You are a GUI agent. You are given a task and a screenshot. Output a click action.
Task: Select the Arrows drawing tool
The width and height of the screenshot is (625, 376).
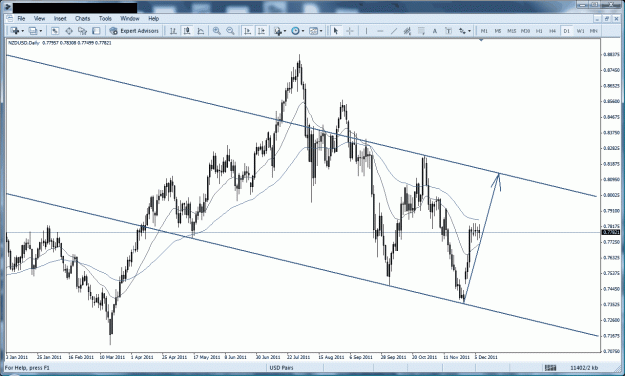click(462, 31)
